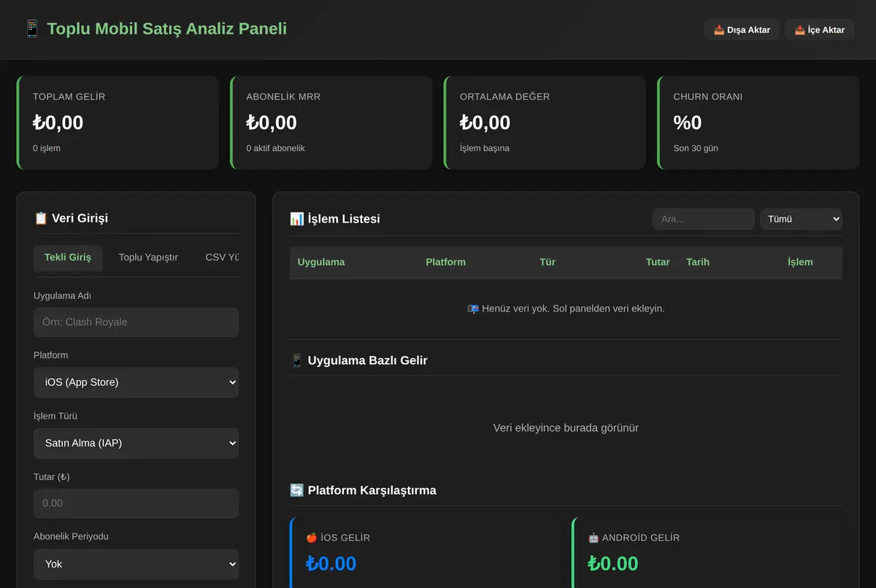Select the Toplu Yapıştır tab
The height and width of the screenshot is (588, 876).
coord(148,258)
